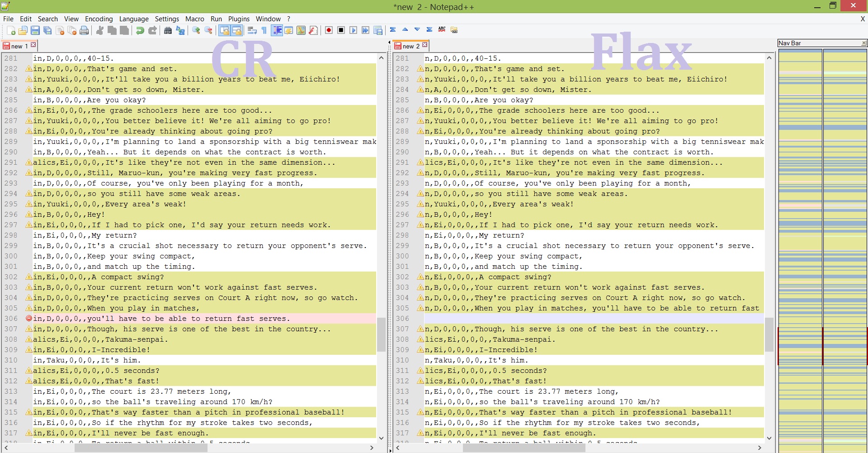Open the Language menu
The image size is (868, 453).
pos(134,19)
